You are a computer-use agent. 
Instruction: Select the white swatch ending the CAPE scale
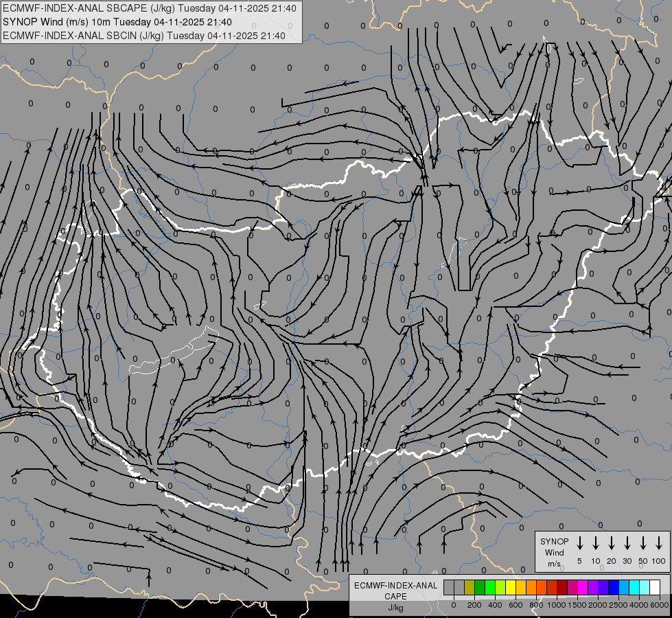pyautogui.click(x=656, y=587)
